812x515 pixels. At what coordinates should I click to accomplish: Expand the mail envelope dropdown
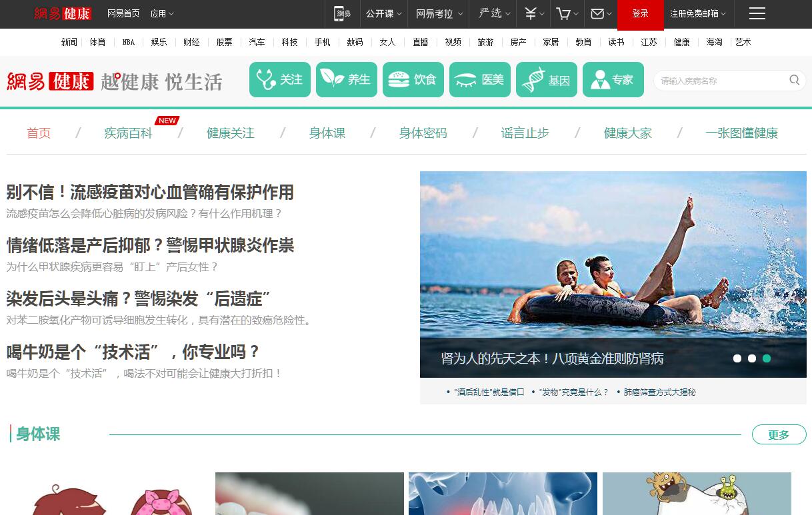tap(601, 14)
